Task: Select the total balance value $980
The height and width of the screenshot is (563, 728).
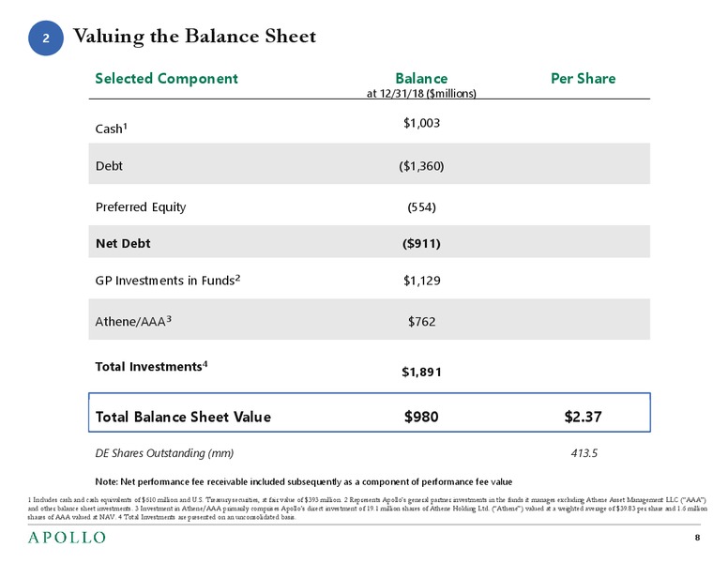Action: 421,417
